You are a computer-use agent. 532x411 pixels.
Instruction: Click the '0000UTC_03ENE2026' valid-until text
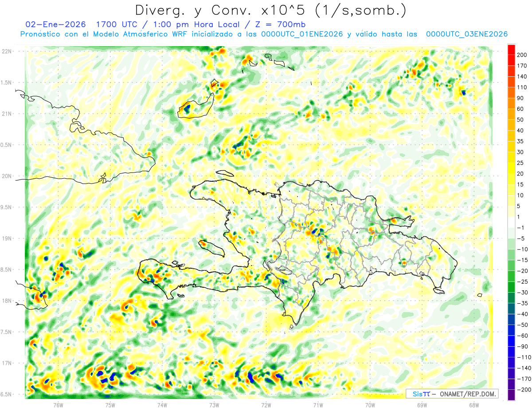pyautogui.click(x=467, y=34)
